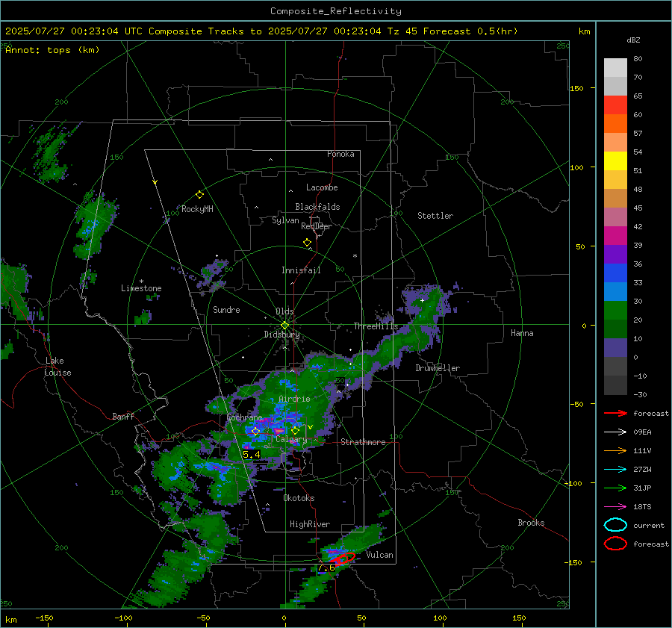Select the cyan 27ZW arrow icon
This screenshot has width=672, height=628.
pos(615,470)
